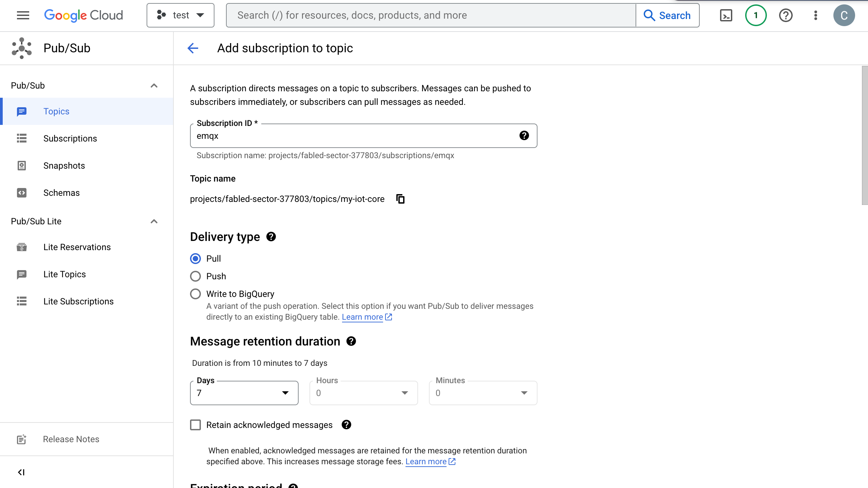
Task: Navigate back using the back arrow
Action: (192, 48)
